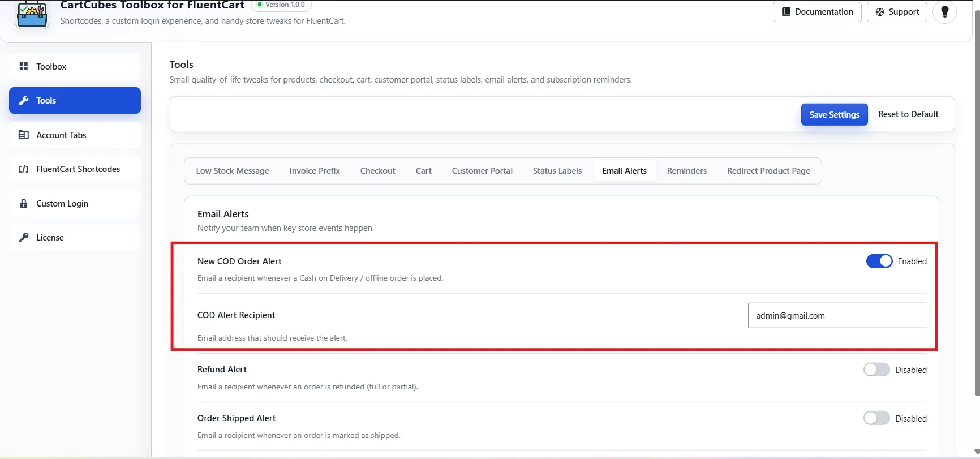Click the Toolbox grid icon in sidebar
This screenshot has width=980, height=459.
pyautogui.click(x=24, y=67)
